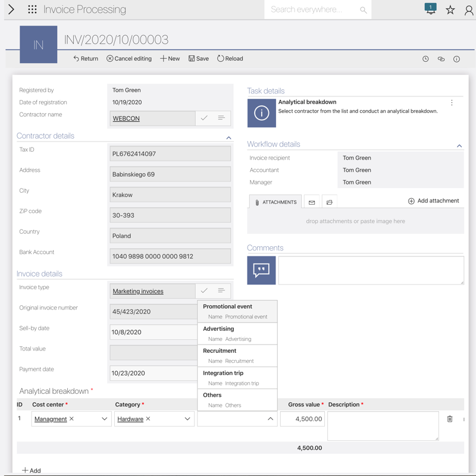The image size is (476, 476).
Task: Collapse the Contractor details section
Action: 228,137
